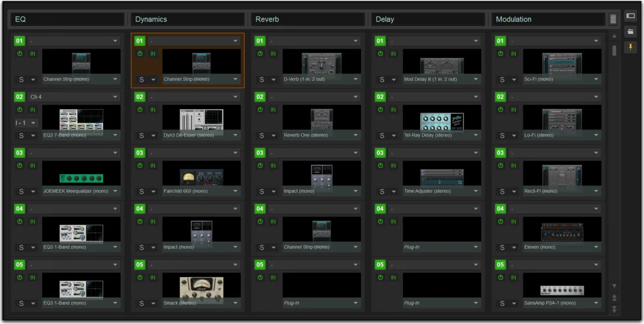
Task: Expand the S dropdown in Modulation slot 05
Action: point(507,303)
